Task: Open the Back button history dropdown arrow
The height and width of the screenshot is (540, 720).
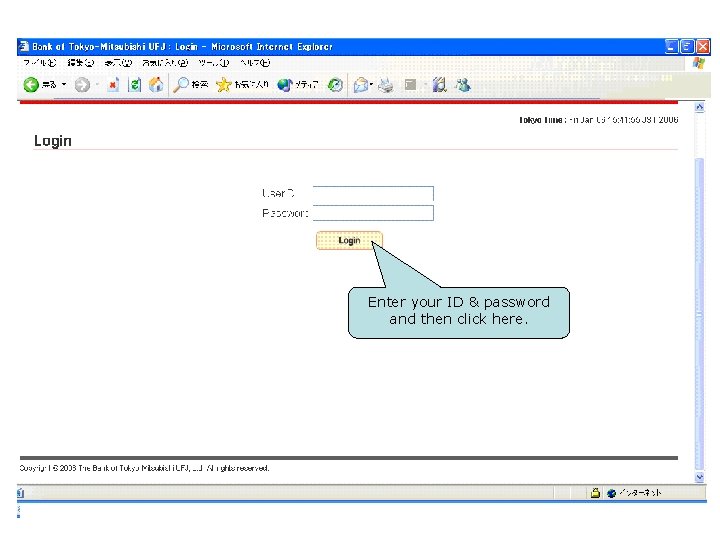Action: pyautogui.click(x=64, y=84)
